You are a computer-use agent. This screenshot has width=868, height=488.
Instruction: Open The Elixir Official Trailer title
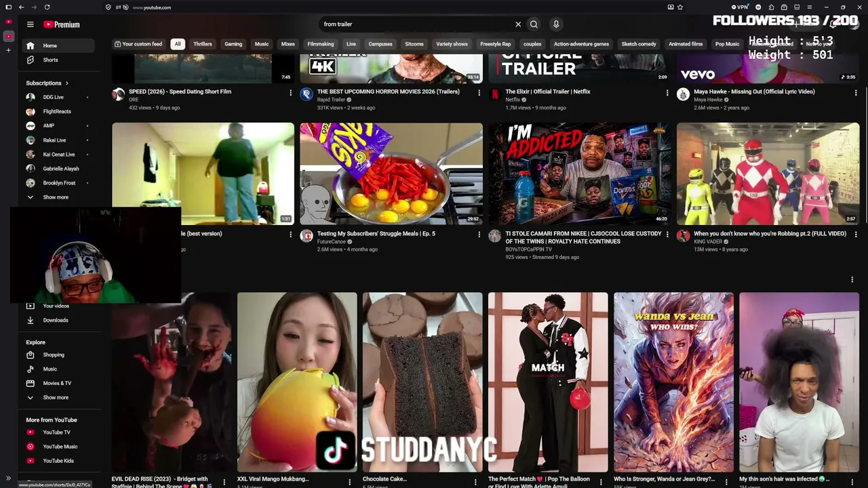548,91
